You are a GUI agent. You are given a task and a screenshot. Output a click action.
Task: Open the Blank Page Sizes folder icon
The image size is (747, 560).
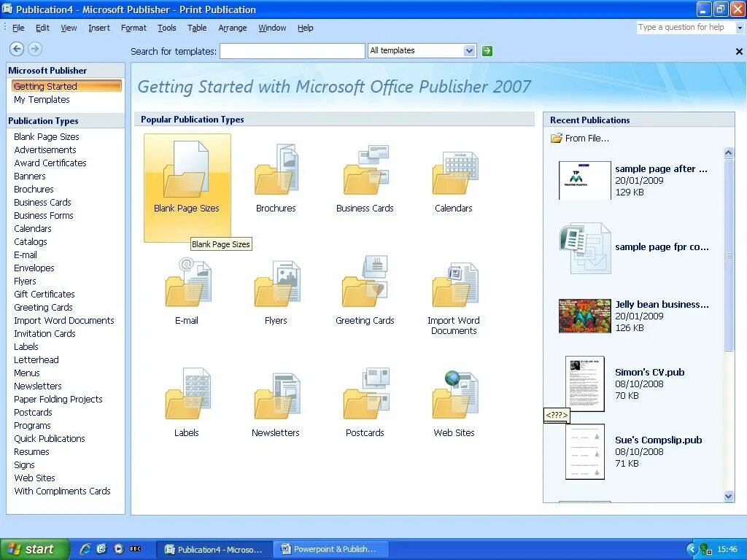pos(186,169)
